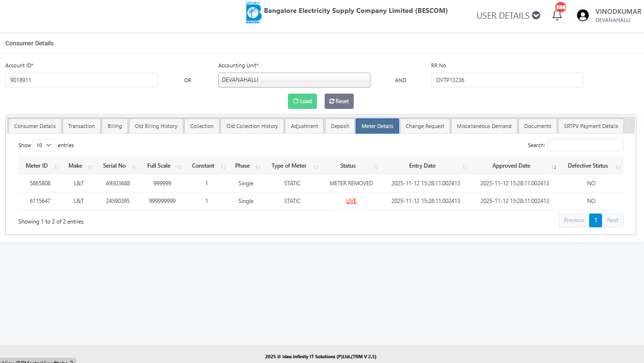Open the SRTPV Payment Details tab
The image size is (644, 363).
(591, 126)
